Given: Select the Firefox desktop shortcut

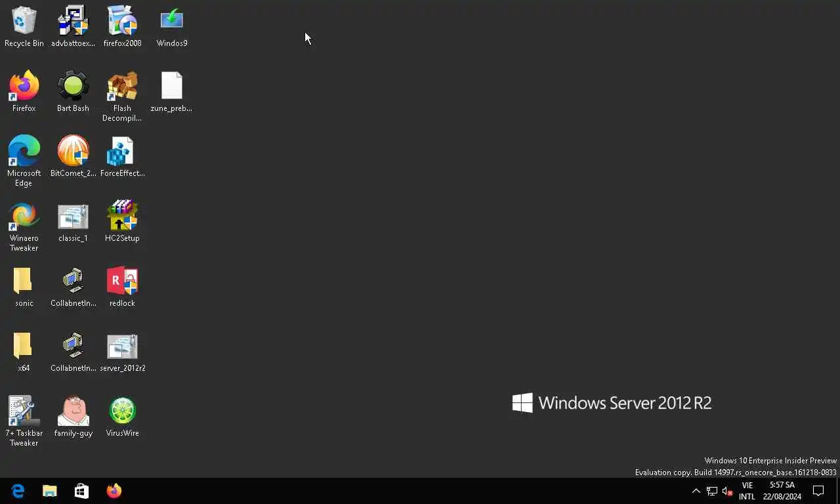Looking at the screenshot, I should [x=24, y=92].
